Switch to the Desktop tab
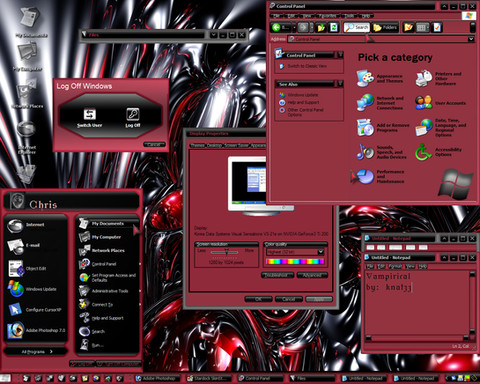480x384 pixels. coord(214,145)
